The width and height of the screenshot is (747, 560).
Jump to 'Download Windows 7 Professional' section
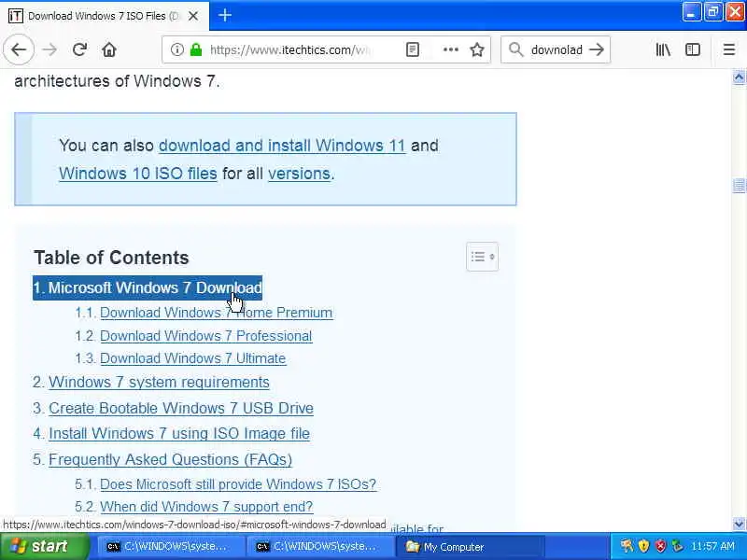pyautogui.click(x=205, y=336)
